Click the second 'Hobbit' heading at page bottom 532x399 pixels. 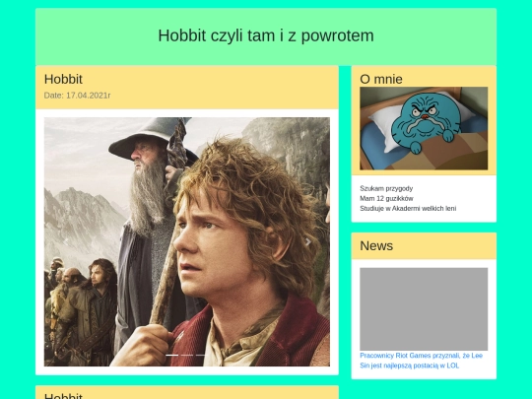[63, 396]
